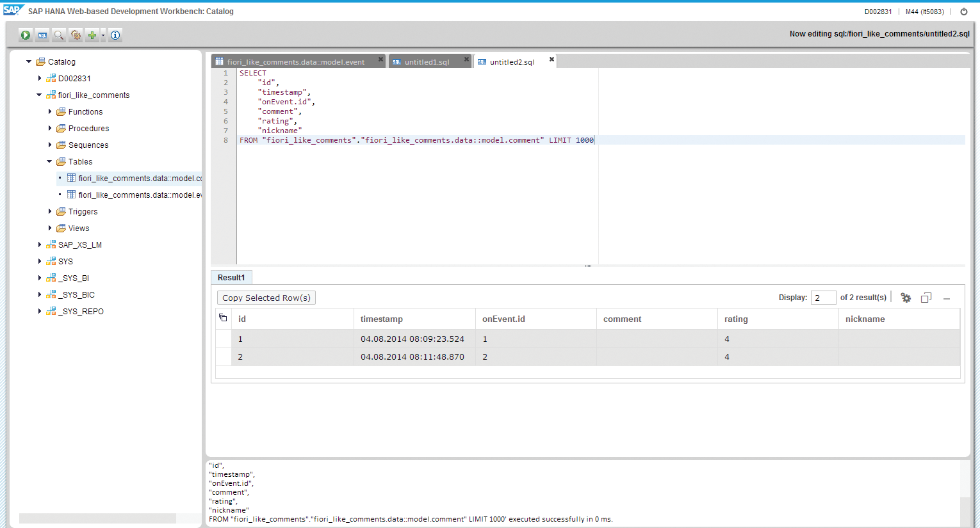This screenshot has width=980, height=528.
Task: Collapse the Tables folder
Action: [x=49, y=161]
